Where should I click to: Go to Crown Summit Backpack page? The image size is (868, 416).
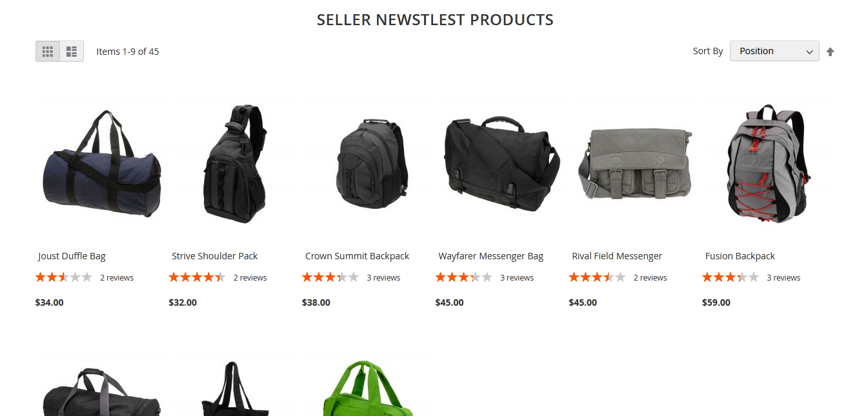click(358, 256)
